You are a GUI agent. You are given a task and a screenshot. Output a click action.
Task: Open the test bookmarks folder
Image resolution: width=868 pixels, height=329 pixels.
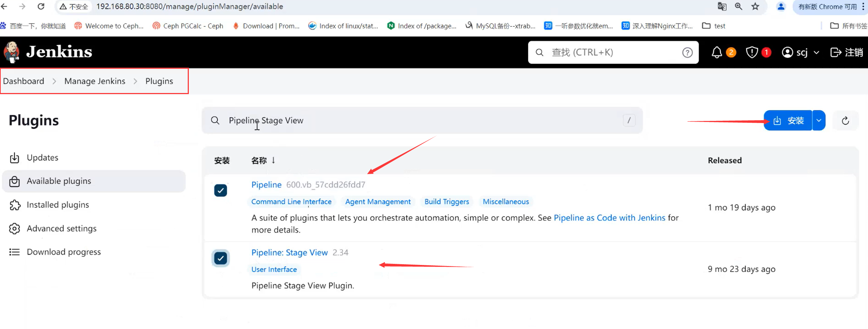pos(714,26)
